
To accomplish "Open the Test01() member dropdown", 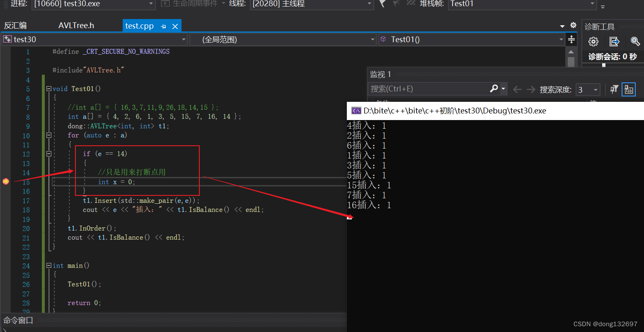I will point(472,39).
